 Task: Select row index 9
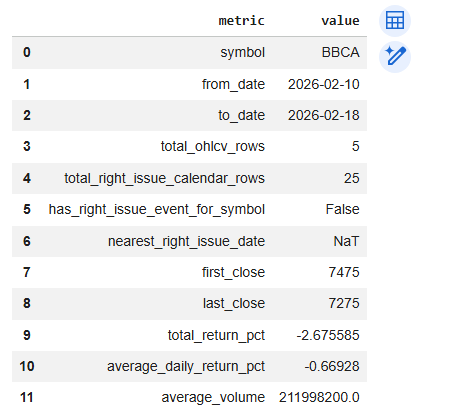coord(27,335)
